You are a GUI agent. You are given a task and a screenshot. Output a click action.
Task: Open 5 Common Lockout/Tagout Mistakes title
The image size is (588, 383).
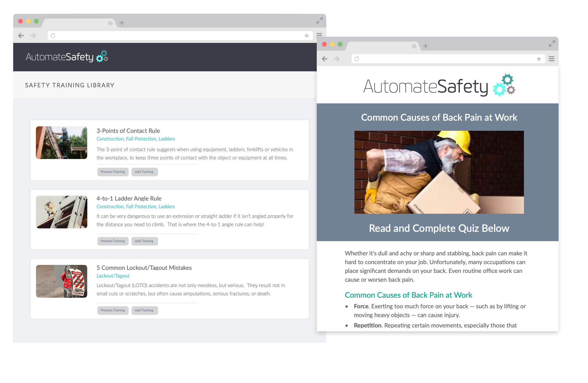point(144,268)
